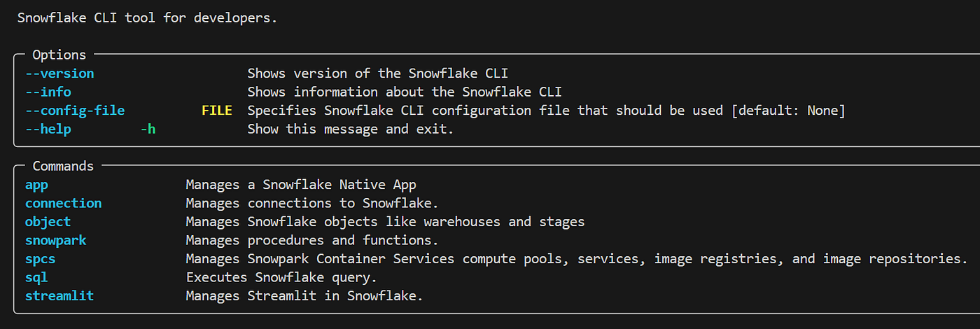Select the sql command
This screenshot has height=329, width=980.
click(x=36, y=277)
